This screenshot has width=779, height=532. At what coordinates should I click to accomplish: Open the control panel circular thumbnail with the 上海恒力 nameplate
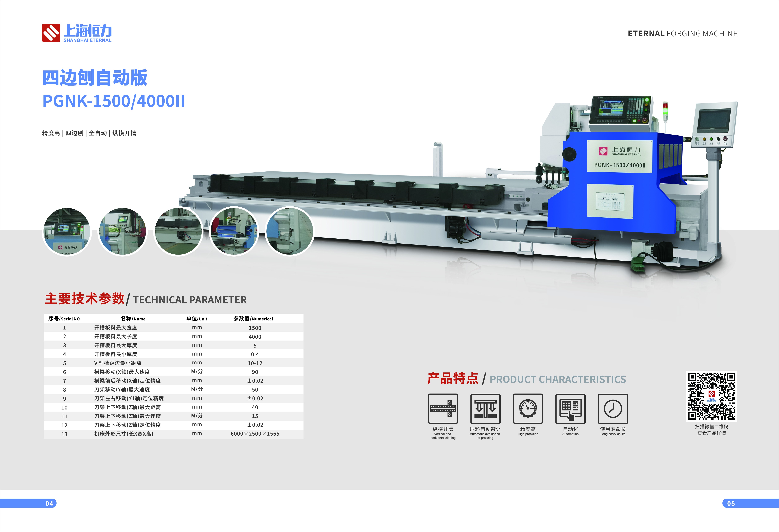click(67, 231)
